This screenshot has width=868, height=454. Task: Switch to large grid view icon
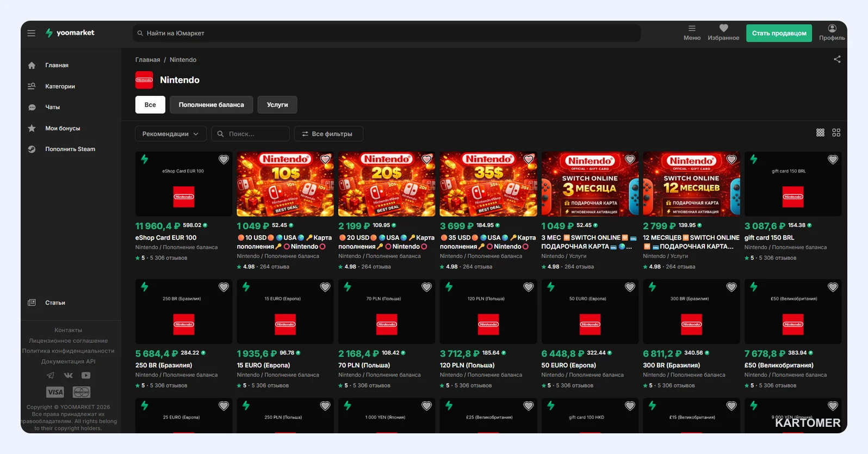click(x=836, y=133)
